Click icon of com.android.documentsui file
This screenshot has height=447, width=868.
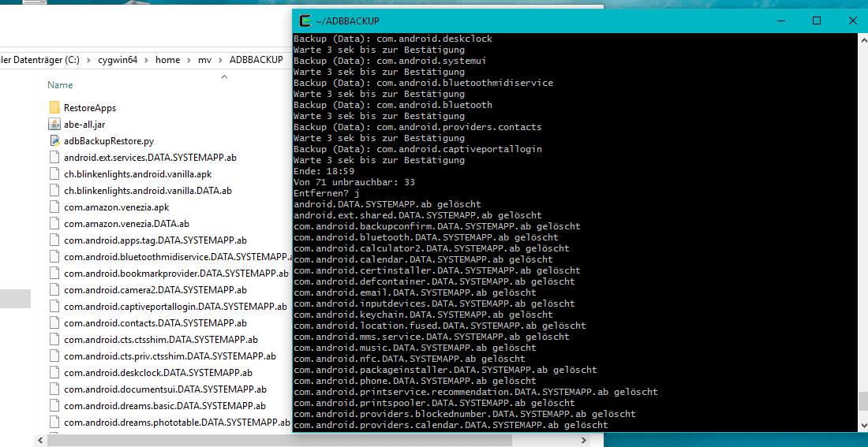54,389
